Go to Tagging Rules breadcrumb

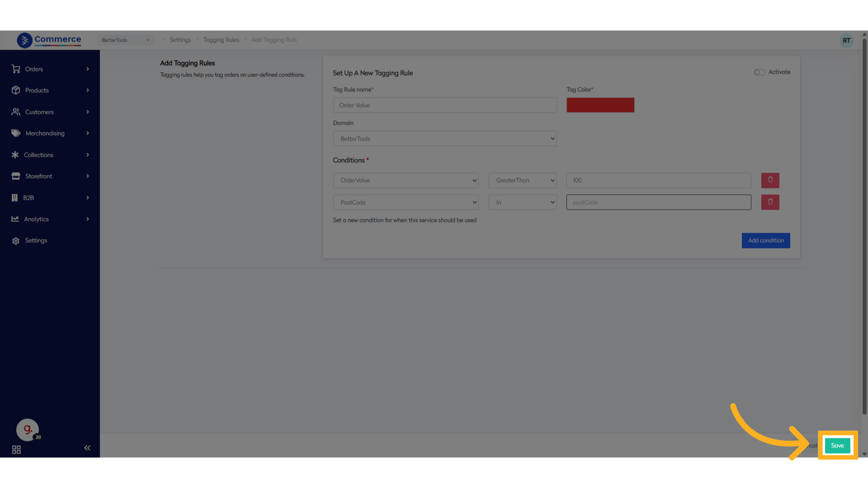click(x=221, y=40)
